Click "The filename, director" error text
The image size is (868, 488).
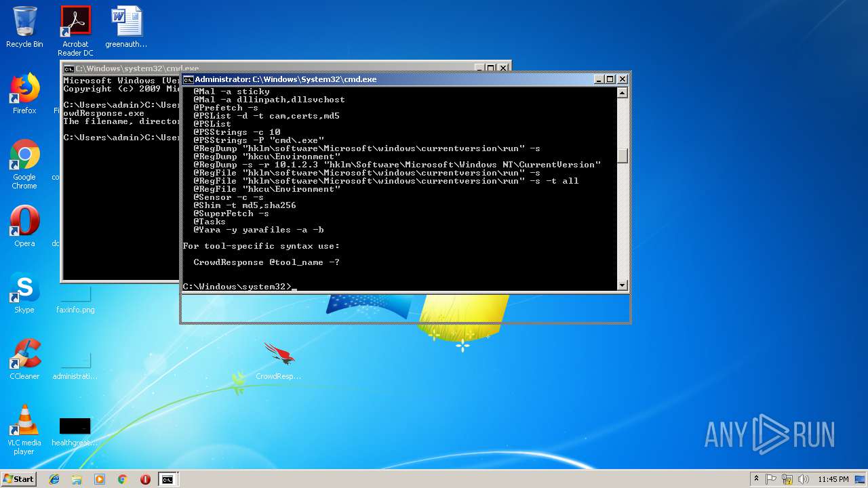tap(121, 121)
